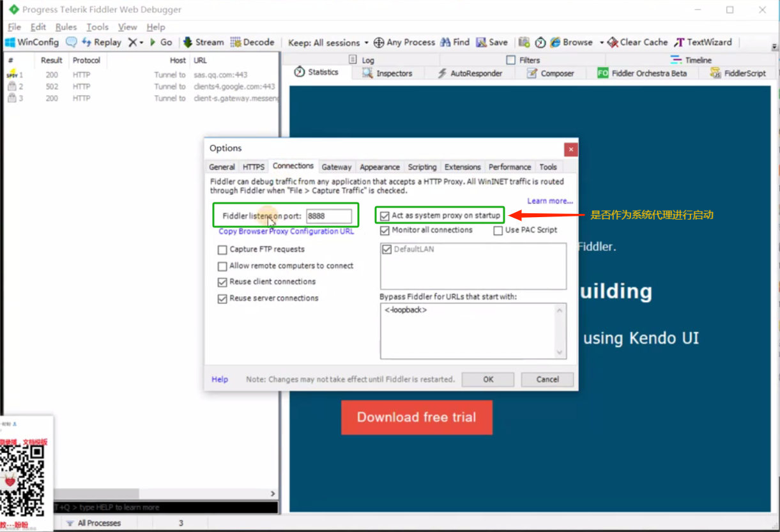Open the File menu
780x532 pixels.
point(14,27)
